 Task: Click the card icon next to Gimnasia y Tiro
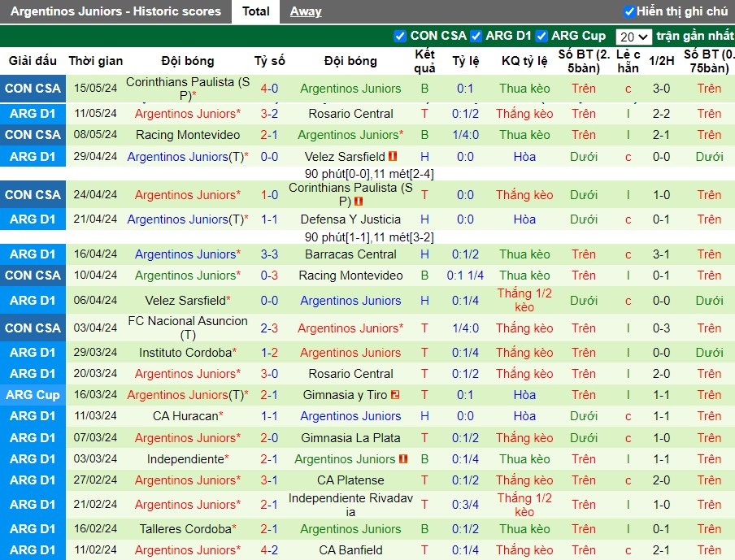(395, 394)
